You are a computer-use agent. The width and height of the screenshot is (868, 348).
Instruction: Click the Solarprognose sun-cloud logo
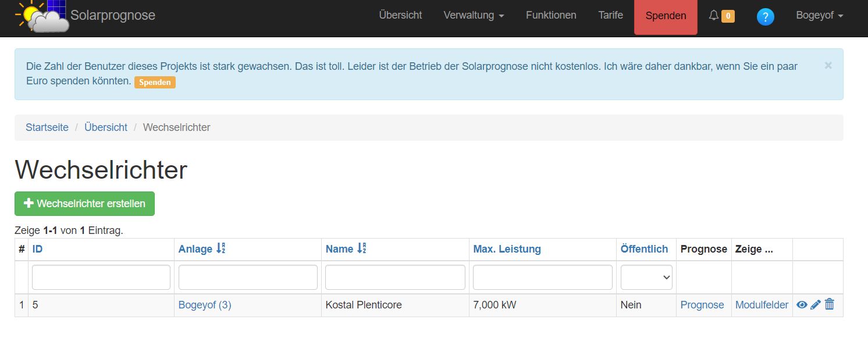tap(42, 16)
